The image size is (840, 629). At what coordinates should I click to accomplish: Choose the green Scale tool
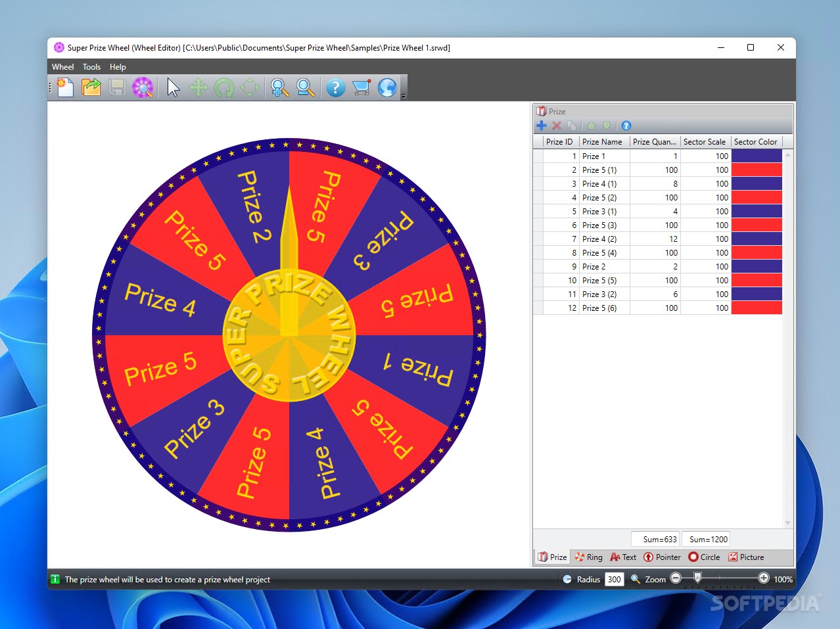pyautogui.click(x=250, y=87)
